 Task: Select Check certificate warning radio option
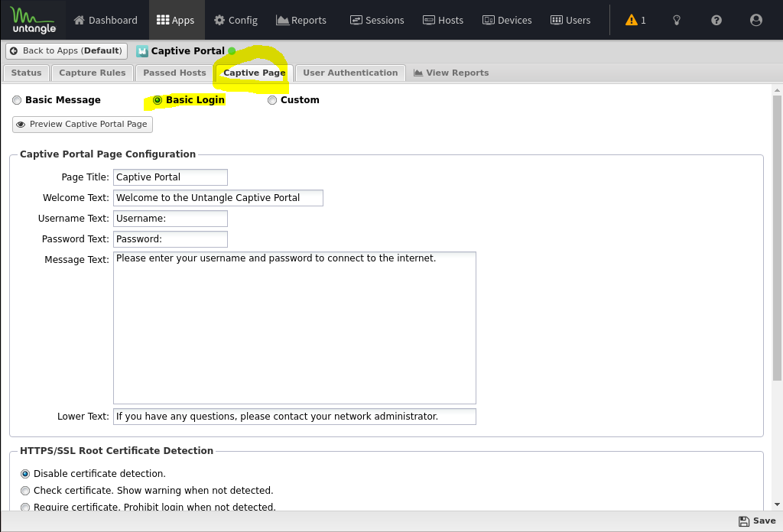pos(25,491)
